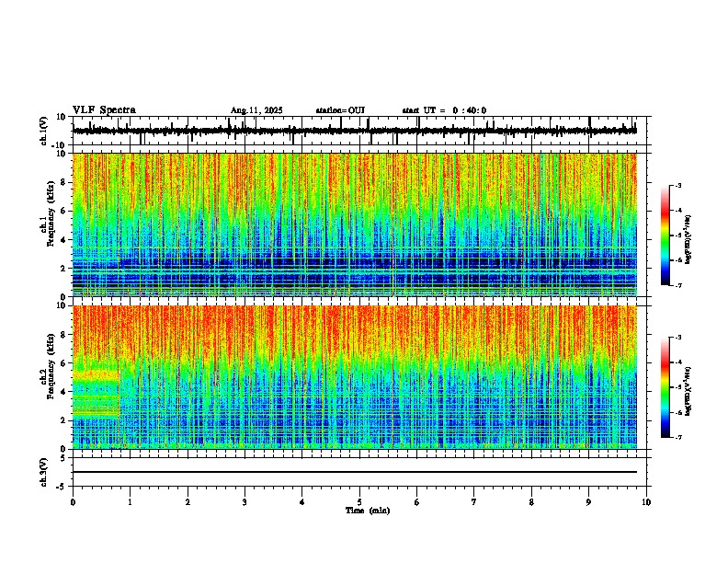This screenshot has width=728, height=563.
Task: Click the ch.1 spectrogram color scale bar
Action: [x=665, y=236]
